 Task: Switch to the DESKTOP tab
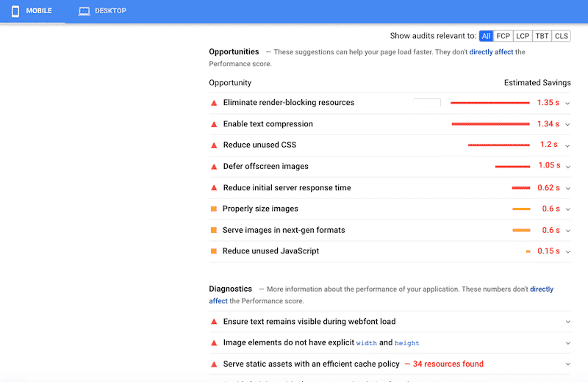coord(102,11)
